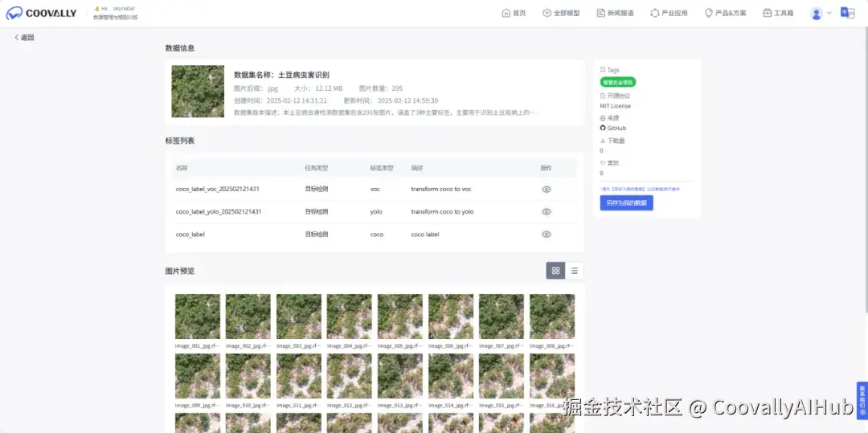Image resolution: width=868 pixels, height=433 pixels.
Task: Open thumbnail image_005_jpg
Action: pos(400,317)
